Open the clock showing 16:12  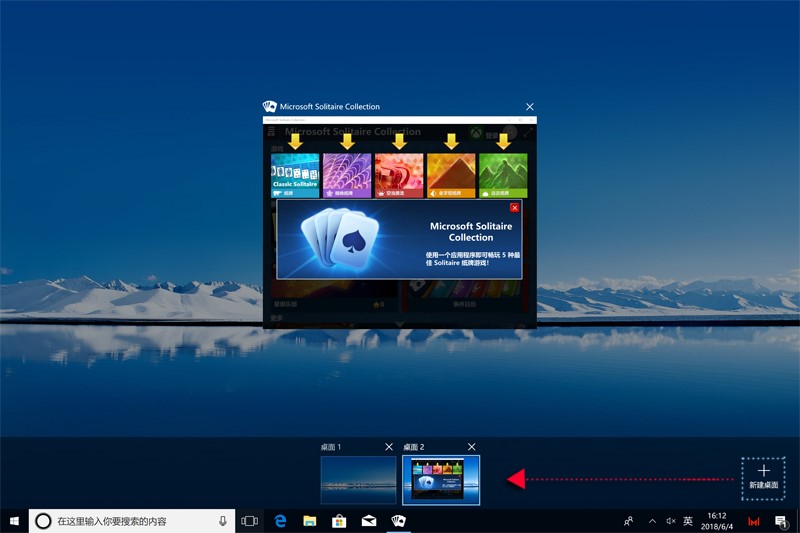(x=716, y=521)
